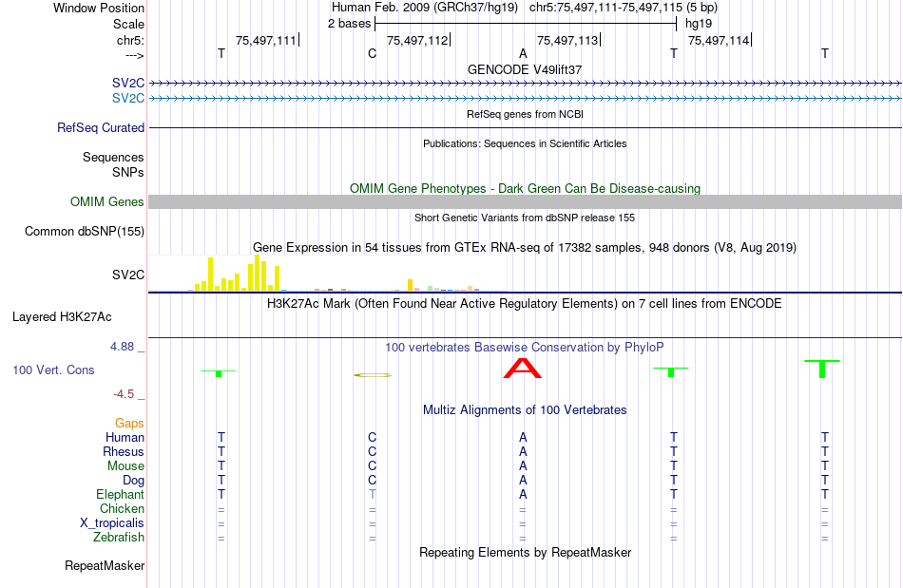This screenshot has height=588, width=903.
Task: Select the Zebrafish alignment row label
Action: tap(119, 537)
